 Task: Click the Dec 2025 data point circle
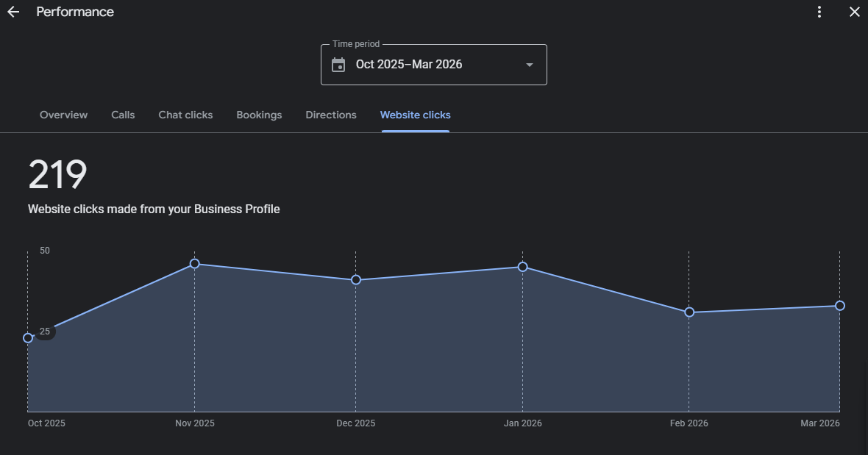coord(356,280)
